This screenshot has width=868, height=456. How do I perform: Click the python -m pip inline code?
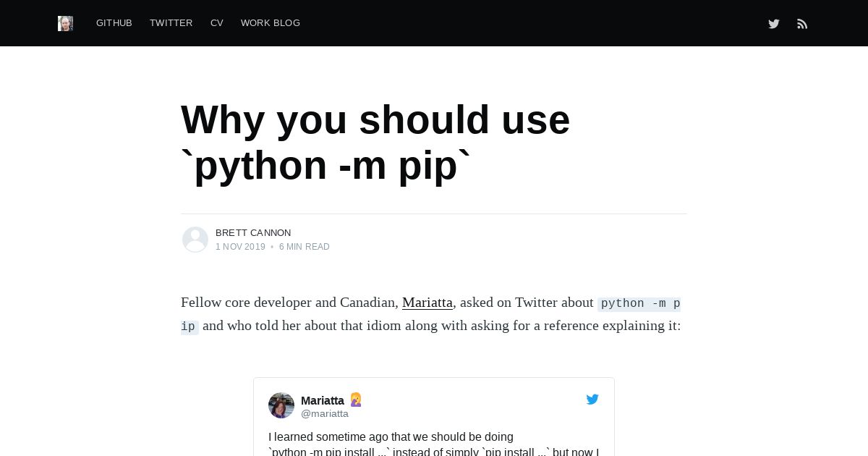[639, 303]
